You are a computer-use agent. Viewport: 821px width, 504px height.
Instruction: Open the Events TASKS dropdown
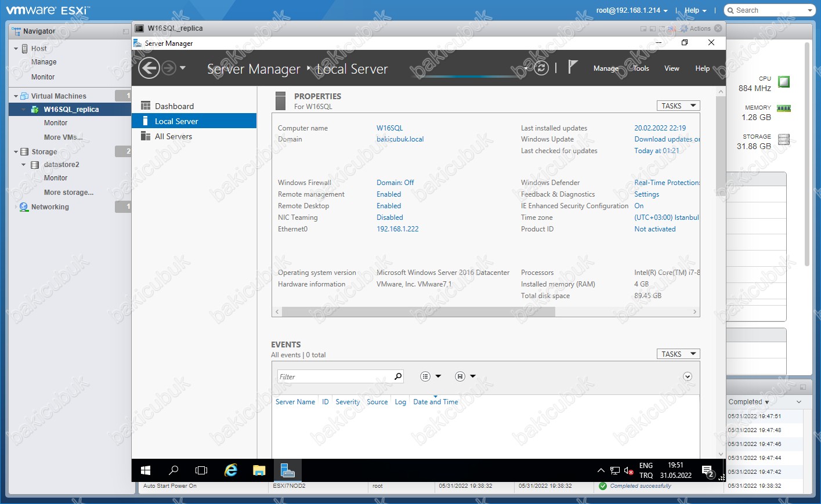678,354
